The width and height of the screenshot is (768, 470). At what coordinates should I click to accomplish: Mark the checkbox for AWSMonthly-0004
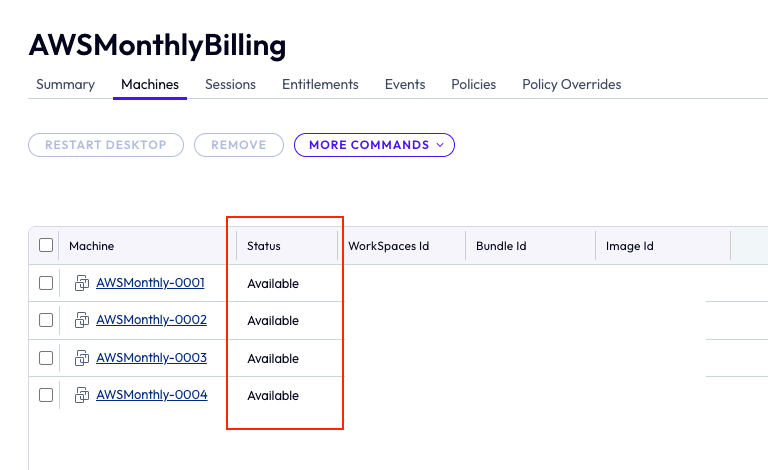tap(46, 395)
